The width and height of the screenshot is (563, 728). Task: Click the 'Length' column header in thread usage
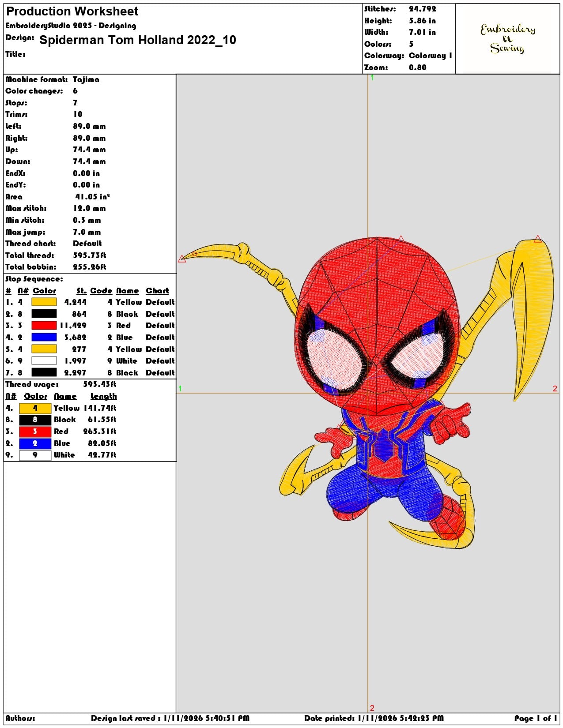click(103, 396)
